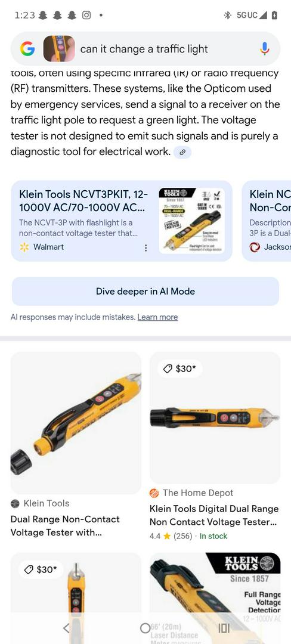
Task: Click Dive deeper in AI Mode button
Action: (145, 291)
